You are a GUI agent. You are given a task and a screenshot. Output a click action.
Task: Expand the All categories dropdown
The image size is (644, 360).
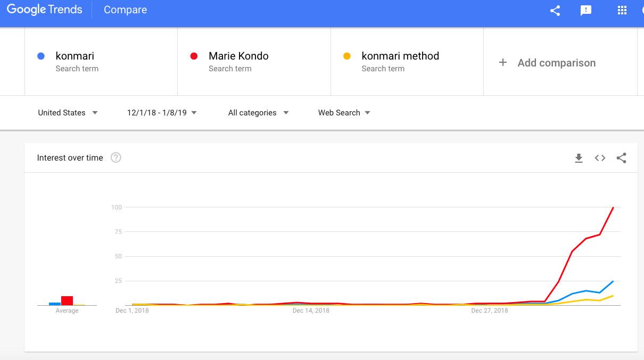(258, 113)
